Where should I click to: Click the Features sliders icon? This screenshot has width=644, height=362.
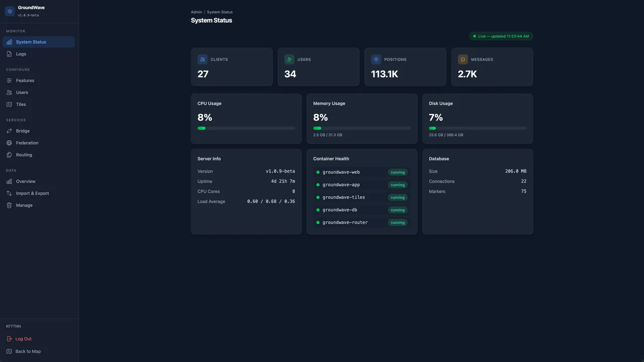[9, 80]
